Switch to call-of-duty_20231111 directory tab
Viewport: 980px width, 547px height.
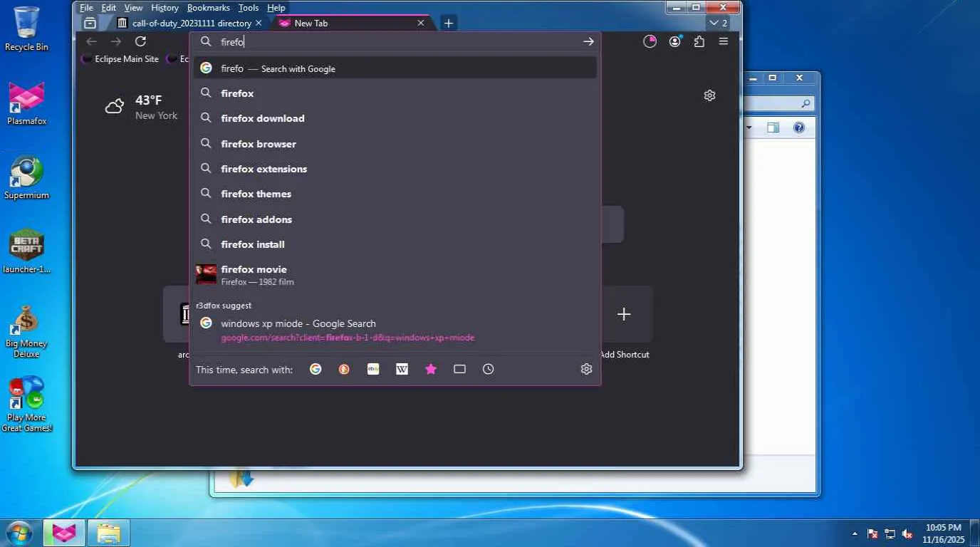pos(189,23)
